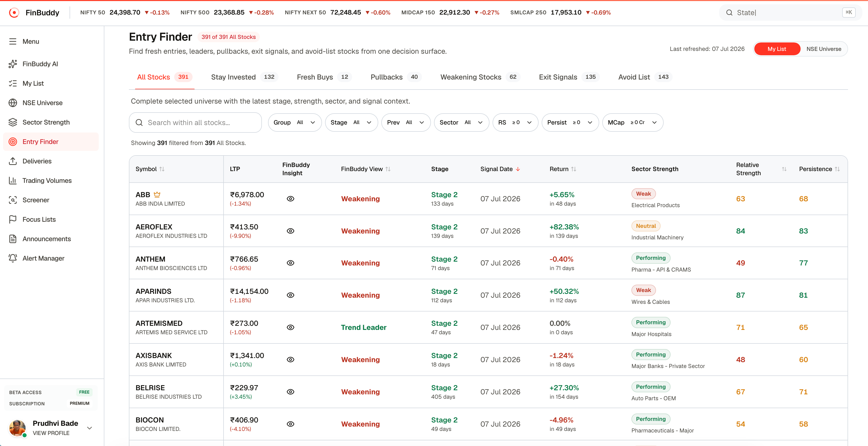This screenshot has width=868, height=446.
Task: Open FinBuddy AI sparkle icon
Action: click(13, 64)
